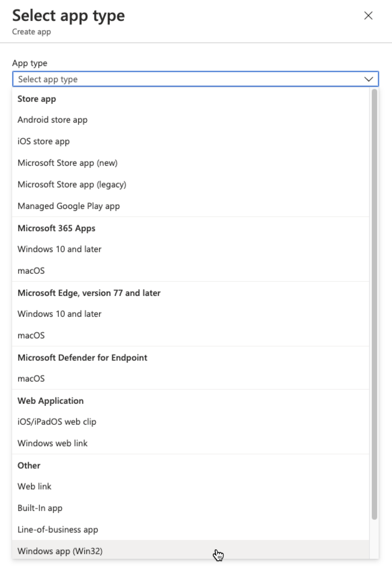The width and height of the screenshot is (392, 573).
Task: Click the Microsoft 365 Apps group heading
Action: [x=56, y=228]
